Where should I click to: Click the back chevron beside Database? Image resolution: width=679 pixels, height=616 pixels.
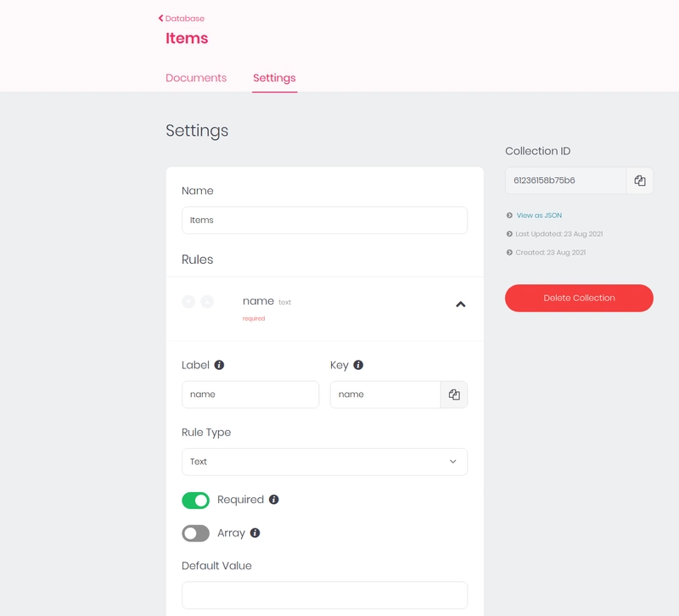(x=160, y=18)
